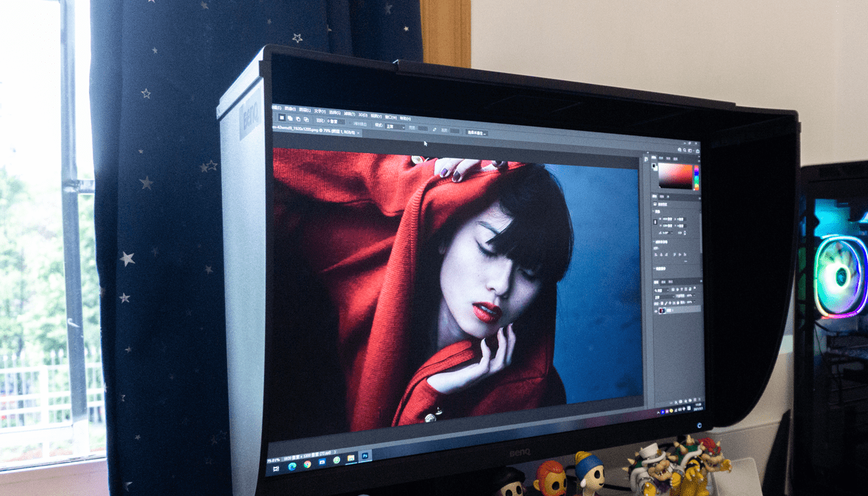Toggle the link width and height chain icon

655,222
